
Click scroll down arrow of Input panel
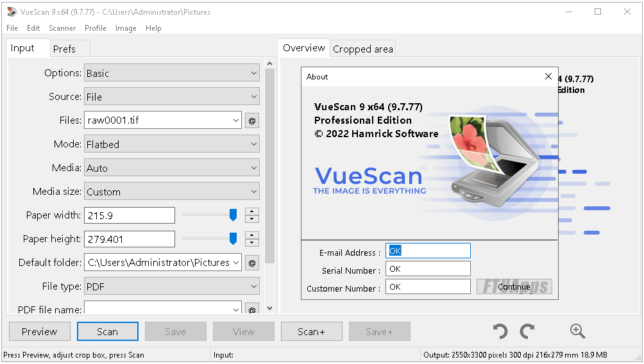[x=269, y=308]
